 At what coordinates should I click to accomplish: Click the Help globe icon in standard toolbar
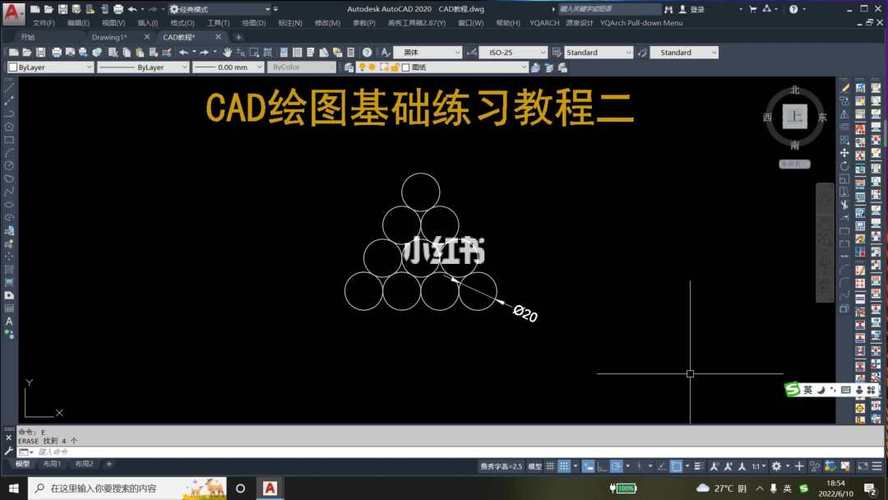[367, 52]
